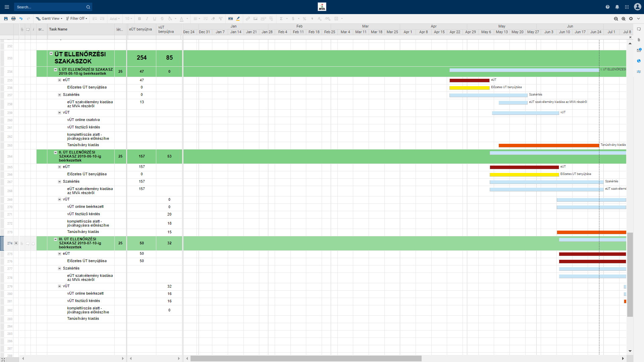Image resolution: width=644 pixels, height=362 pixels.
Task: Collapse the II. ÚT ELLENŐRZÉSI SZAKASZ row
Action: click(55, 152)
